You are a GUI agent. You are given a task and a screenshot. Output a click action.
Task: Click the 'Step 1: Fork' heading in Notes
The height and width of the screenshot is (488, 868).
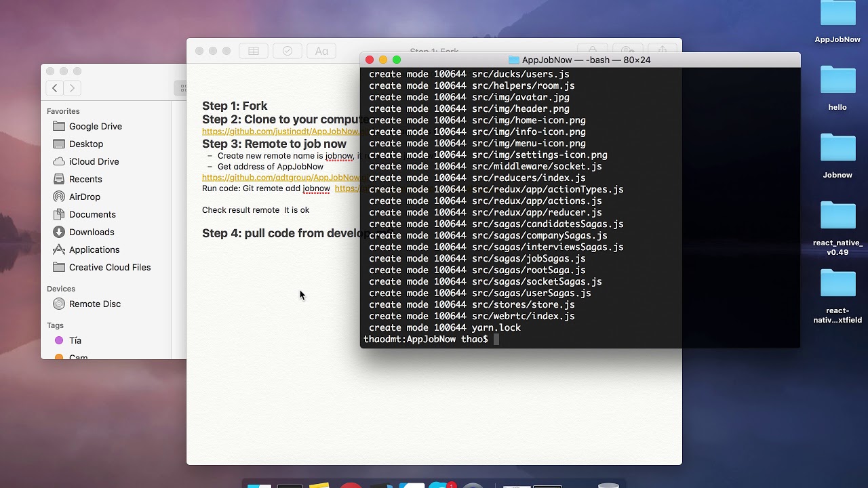[235, 106]
